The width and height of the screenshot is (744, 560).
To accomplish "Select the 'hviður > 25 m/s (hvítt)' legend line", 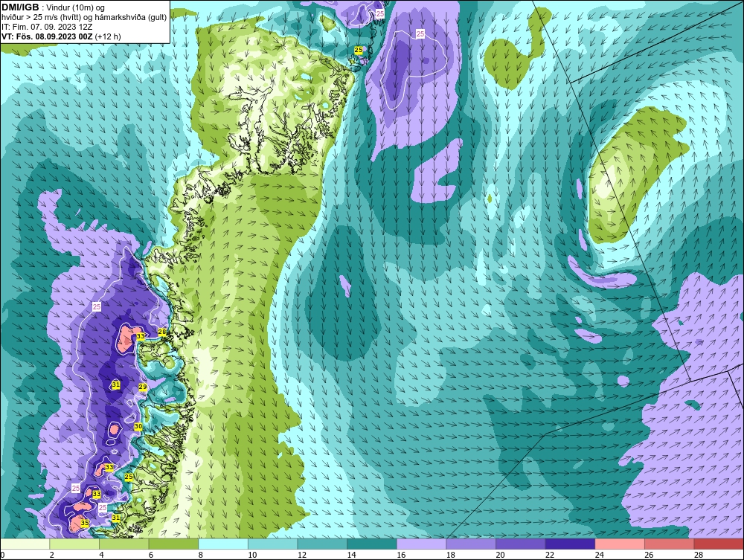I will [x=40, y=18].
